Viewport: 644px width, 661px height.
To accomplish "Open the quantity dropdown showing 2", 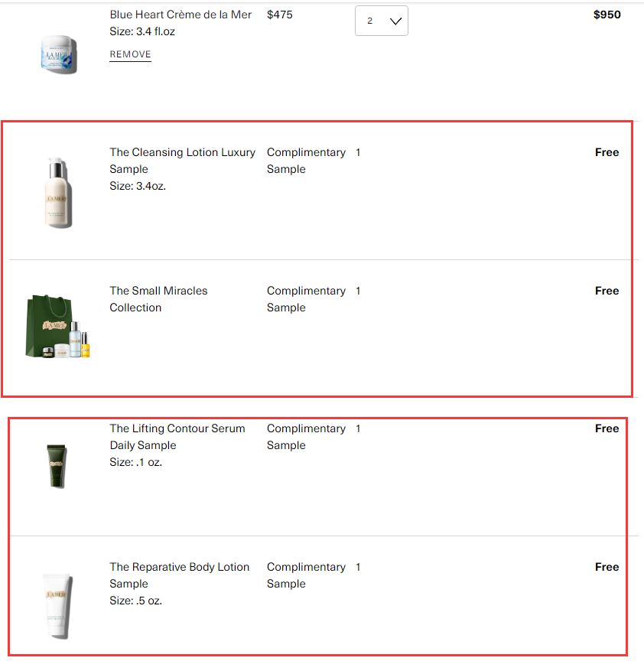I will [x=382, y=21].
